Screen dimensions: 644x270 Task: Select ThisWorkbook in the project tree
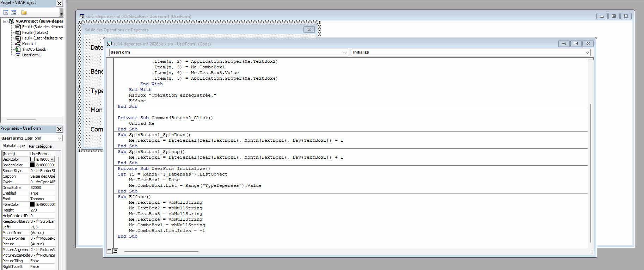point(34,49)
